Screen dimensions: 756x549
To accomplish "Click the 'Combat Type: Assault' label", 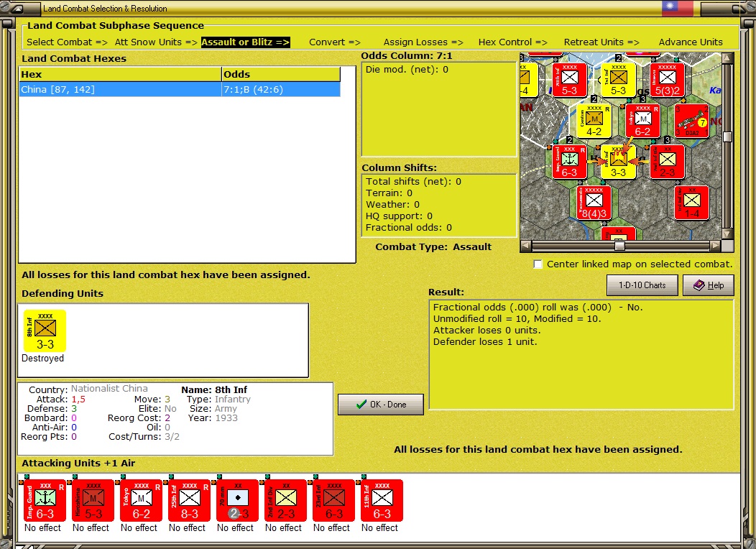I will coord(433,246).
